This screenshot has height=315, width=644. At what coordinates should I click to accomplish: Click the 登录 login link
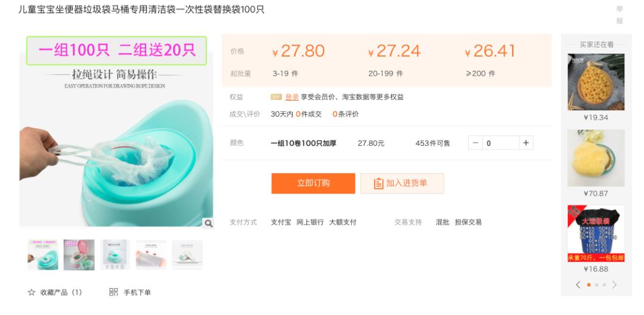[x=292, y=97]
